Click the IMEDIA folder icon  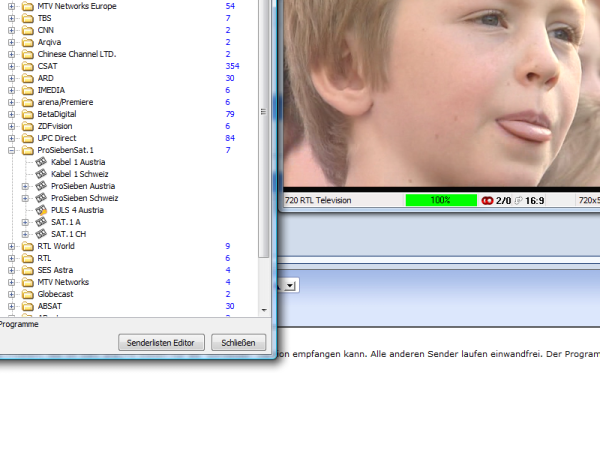[x=28, y=90]
